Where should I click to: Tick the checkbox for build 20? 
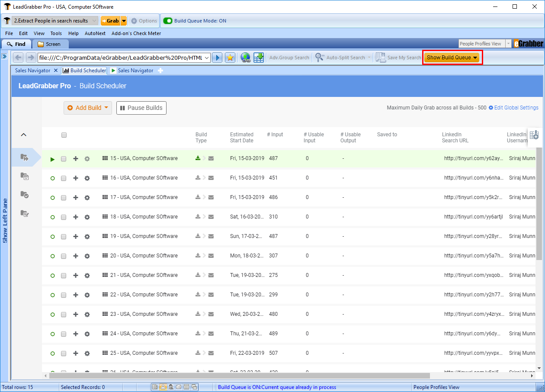point(64,256)
